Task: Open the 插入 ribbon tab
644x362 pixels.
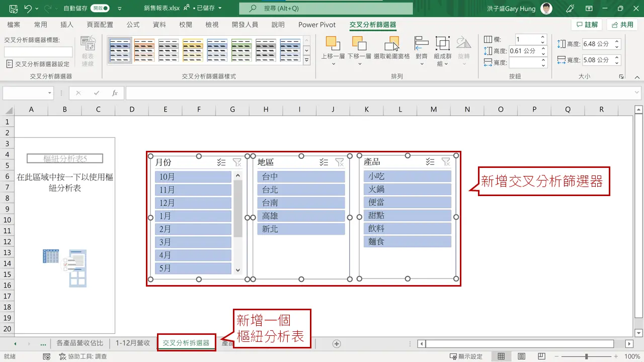Action: coord(67,25)
